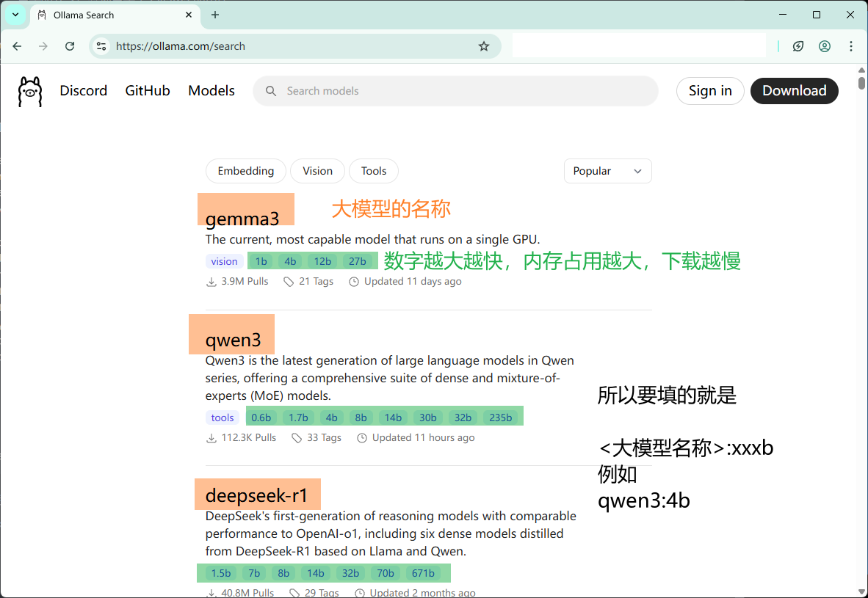Open the Popular sort dropdown
Viewport: 868px width, 598px height.
[608, 171]
